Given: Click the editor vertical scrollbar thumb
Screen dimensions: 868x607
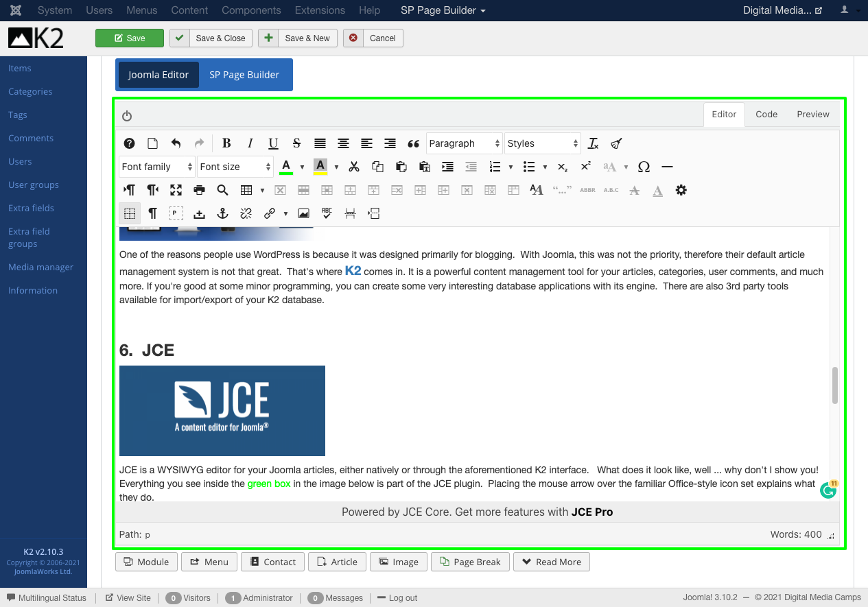Looking at the screenshot, I should 835,385.
